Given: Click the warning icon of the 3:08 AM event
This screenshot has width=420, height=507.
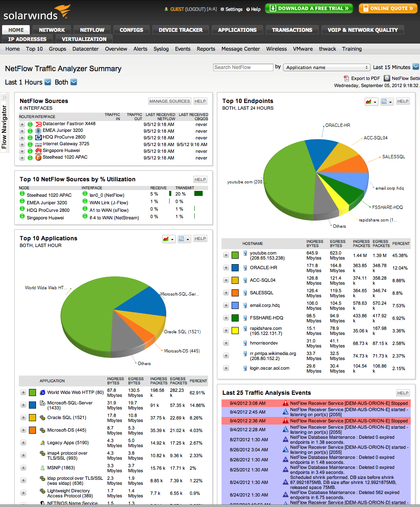Looking at the screenshot, I should tap(286, 403).
